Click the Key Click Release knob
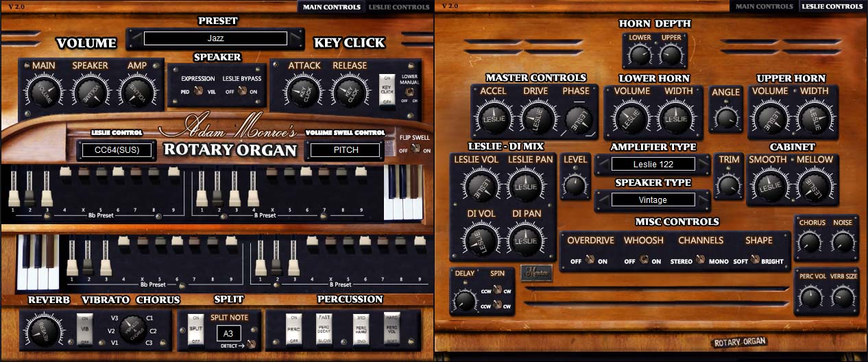Viewport: 868px width, 362px height. tap(349, 92)
